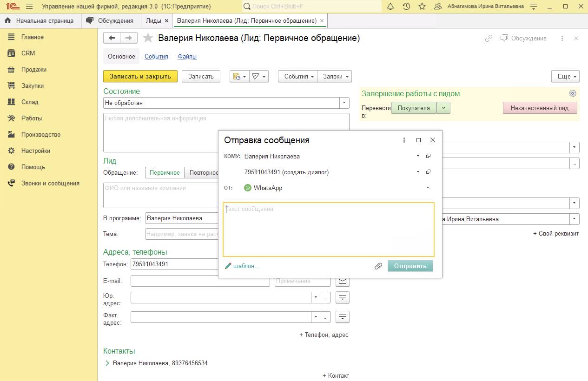Expand the Валерия Николаева contact row

[107, 363]
